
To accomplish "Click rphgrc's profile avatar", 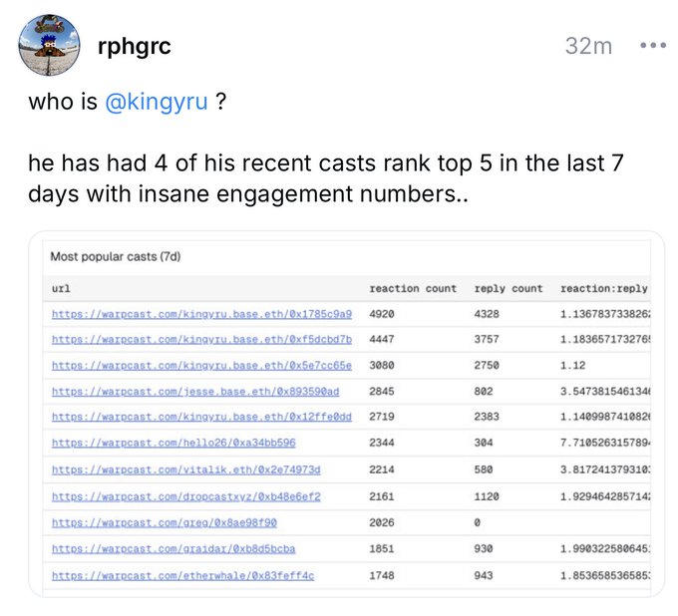I will pyautogui.click(x=49, y=46).
